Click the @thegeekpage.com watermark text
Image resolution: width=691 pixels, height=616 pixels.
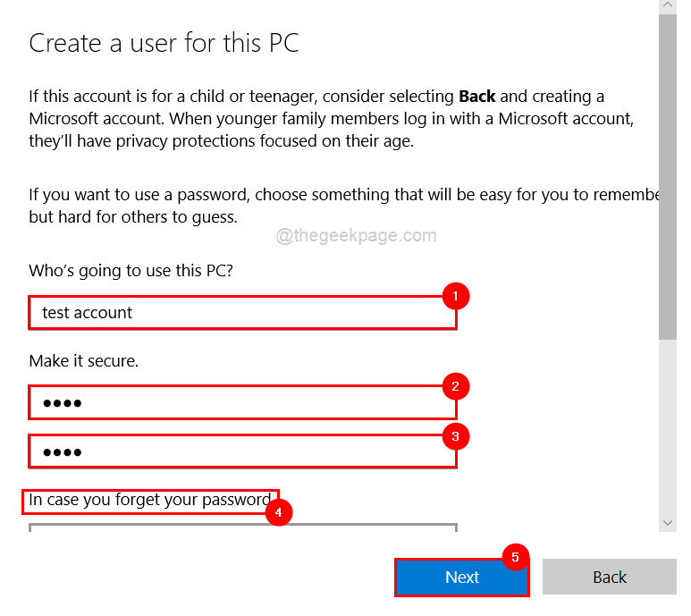[356, 236]
